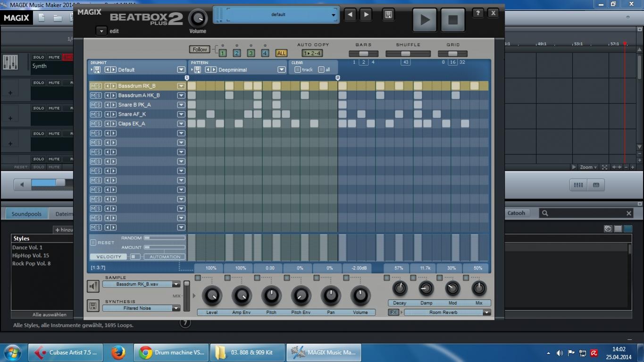Switch to pattern bar 3
Image resolution: width=644 pixels, height=362 pixels.
251,53
